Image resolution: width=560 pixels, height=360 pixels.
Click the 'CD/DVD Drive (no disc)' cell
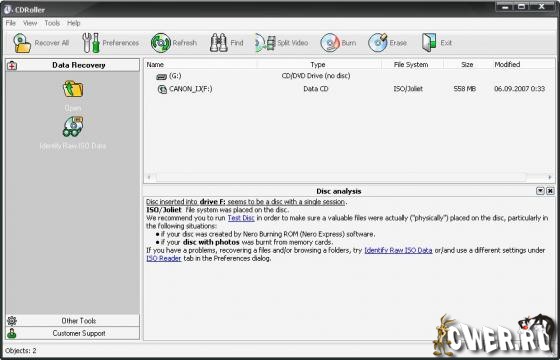pyautogui.click(x=316, y=76)
